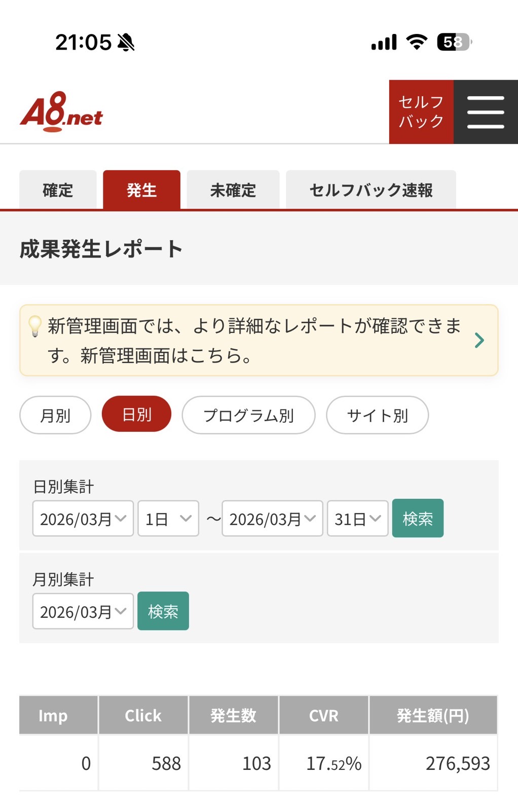The image size is (518, 812).
Task: Select the サイト別 report filter
Action: pyautogui.click(x=377, y=415)
